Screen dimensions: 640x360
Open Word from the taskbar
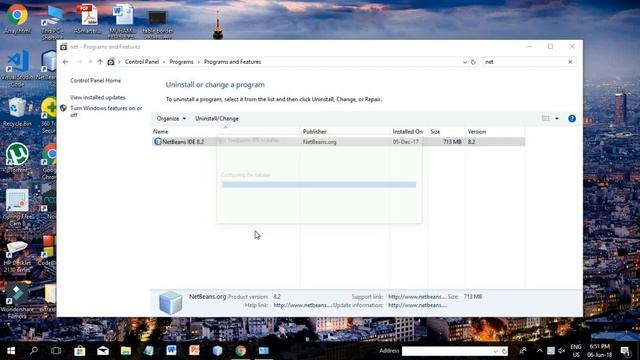(x=171, y=351)
